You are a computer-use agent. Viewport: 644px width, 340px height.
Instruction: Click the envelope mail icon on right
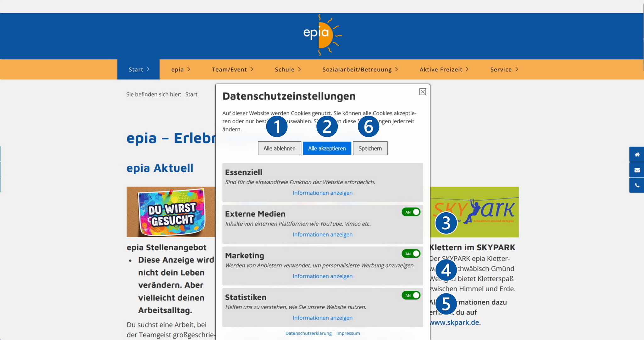coord(637,170)
